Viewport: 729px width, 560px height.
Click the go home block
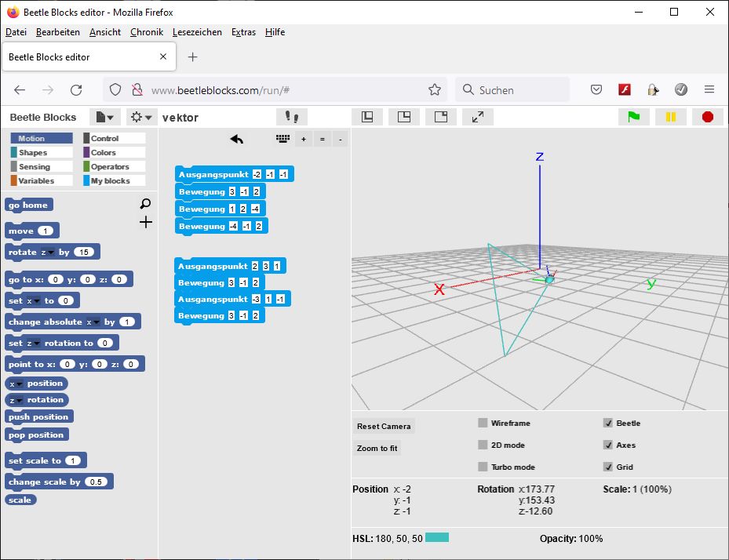tap(28, 205)
